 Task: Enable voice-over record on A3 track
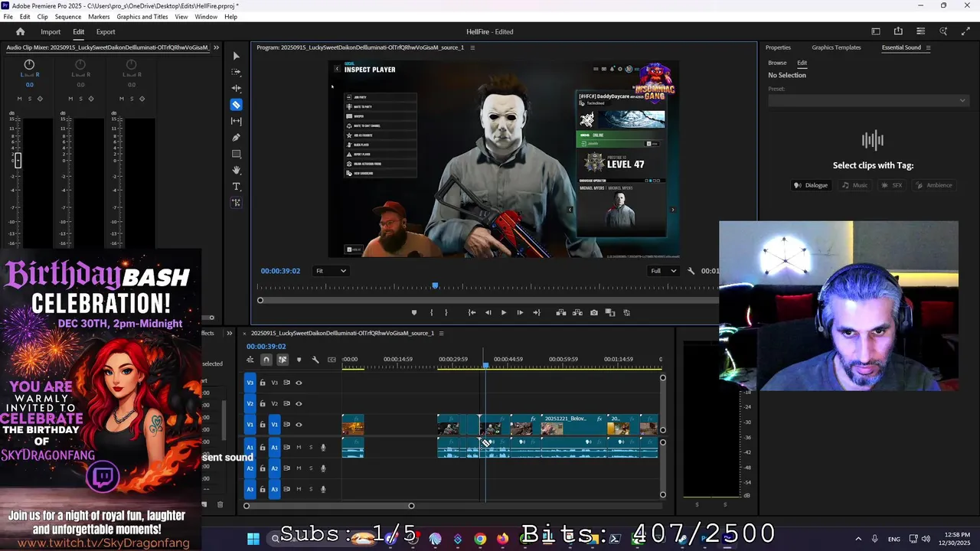(x=323, y=489)
